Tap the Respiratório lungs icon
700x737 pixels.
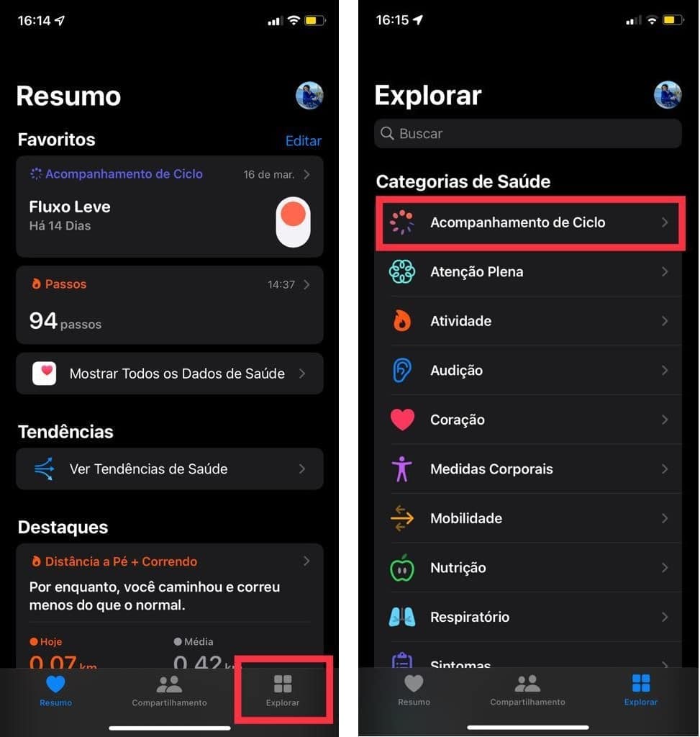401,617
